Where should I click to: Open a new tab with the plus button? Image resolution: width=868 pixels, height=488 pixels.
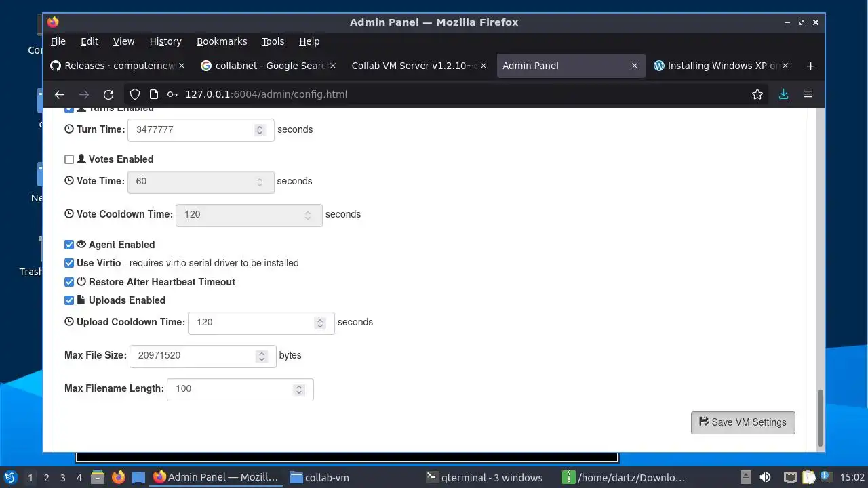pyautogui.click(x=810, y=66)
